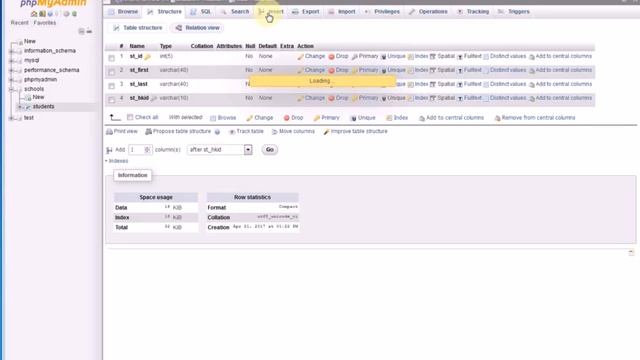Click the collapse-all icon above the database tree
Screen dimensions: 640x360
81,31
